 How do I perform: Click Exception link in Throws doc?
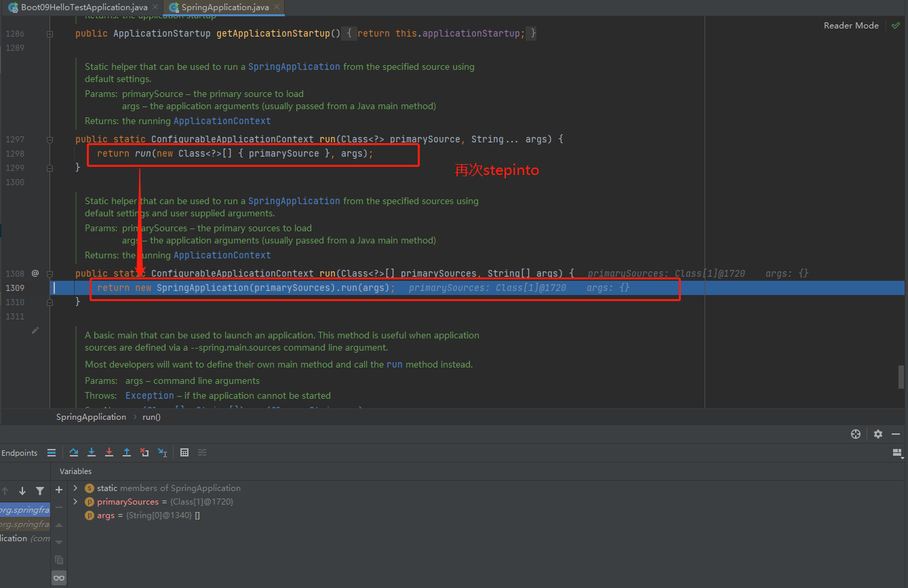150,395
